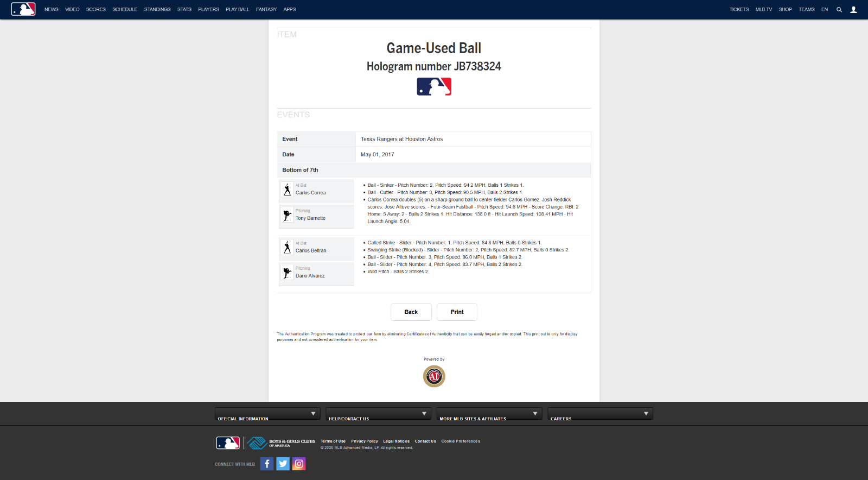
Task: Open MLB Instagram page icon
Action: (x=299, y=464)
